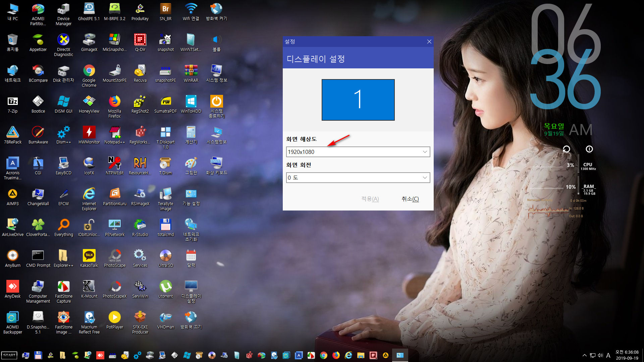This screenshot has width=644, height=362.
Task: Click the START button on taskbar
Action: point(9,355)
